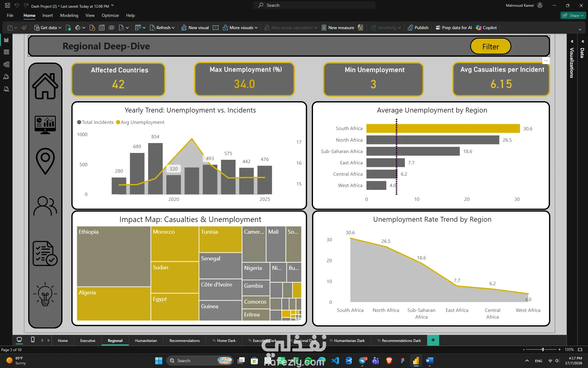
Task: Switch to desktop layout icon
Action: pos(19,340)
